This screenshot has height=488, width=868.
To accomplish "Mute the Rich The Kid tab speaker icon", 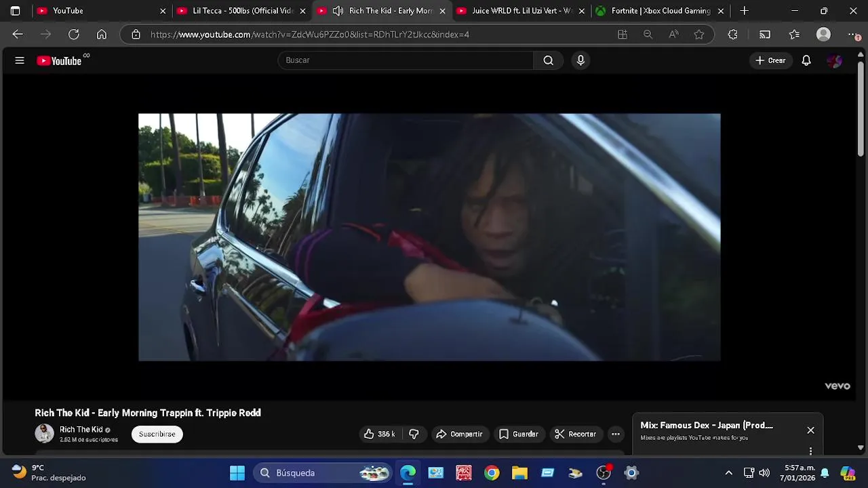I will tap(338, 11).
